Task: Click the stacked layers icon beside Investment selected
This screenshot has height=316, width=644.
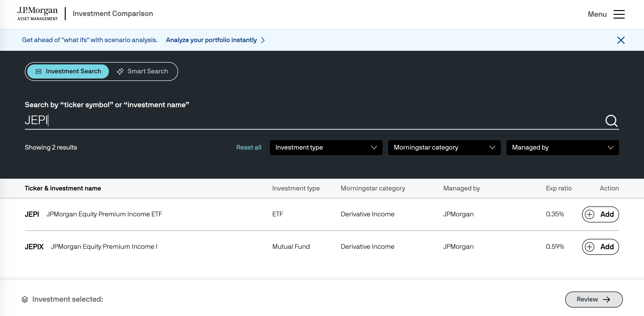Action: 25,299
